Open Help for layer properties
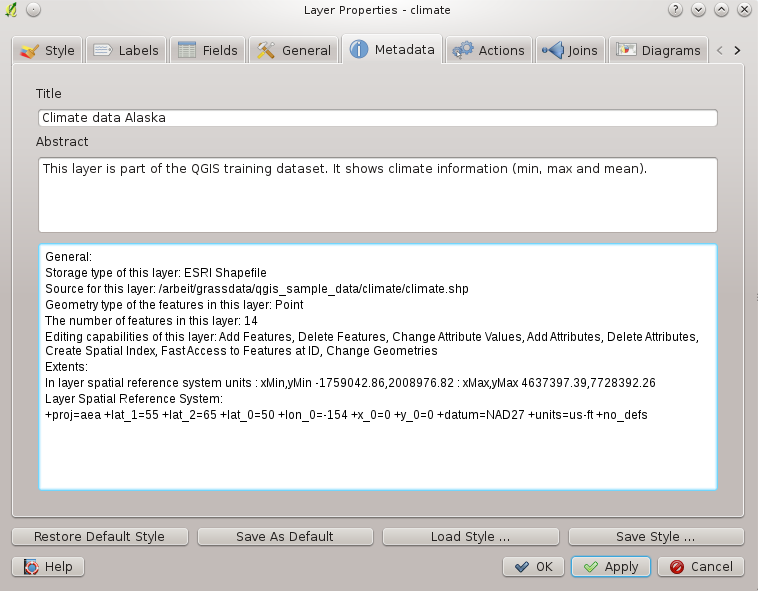 click(48, 567)
